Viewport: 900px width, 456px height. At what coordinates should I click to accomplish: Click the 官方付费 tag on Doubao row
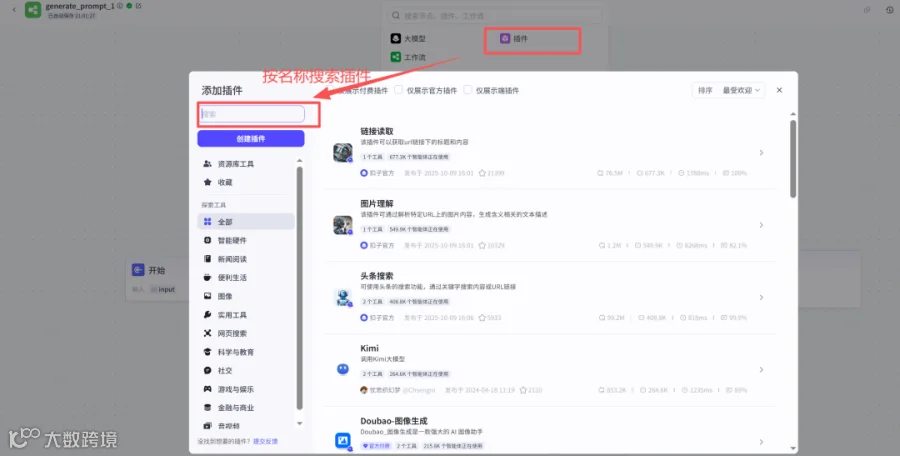coord(376,446)
